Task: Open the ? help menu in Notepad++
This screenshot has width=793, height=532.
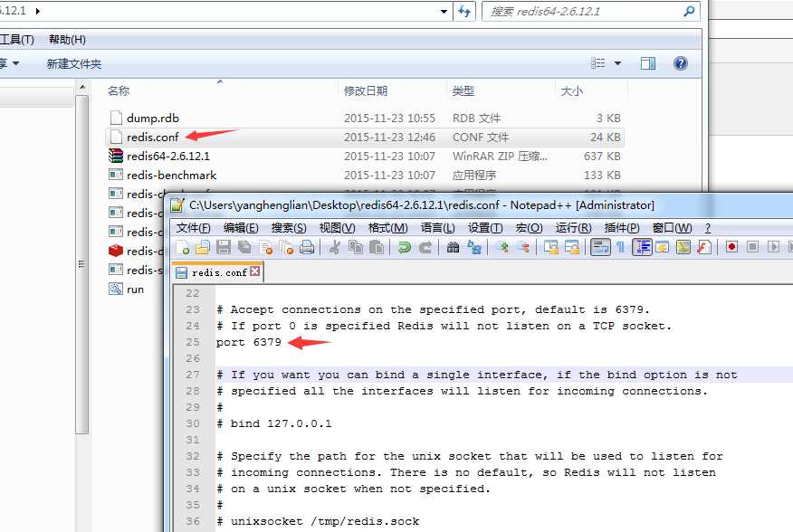Action: pos(708,228)
